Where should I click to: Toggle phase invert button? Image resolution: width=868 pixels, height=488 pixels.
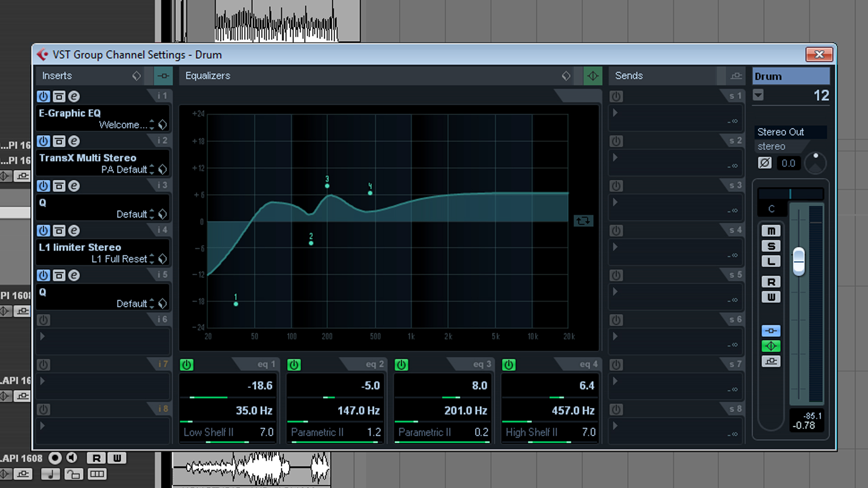click(x=764, y=163)
